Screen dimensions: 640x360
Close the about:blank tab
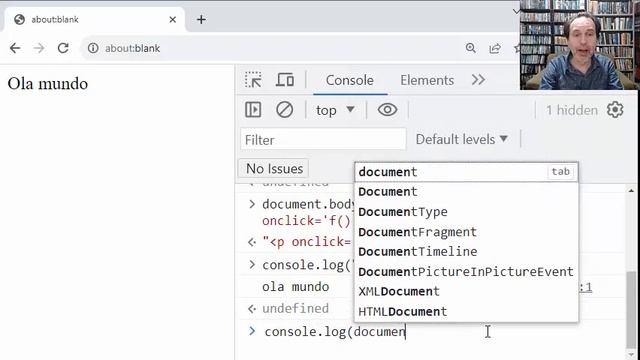173,20
